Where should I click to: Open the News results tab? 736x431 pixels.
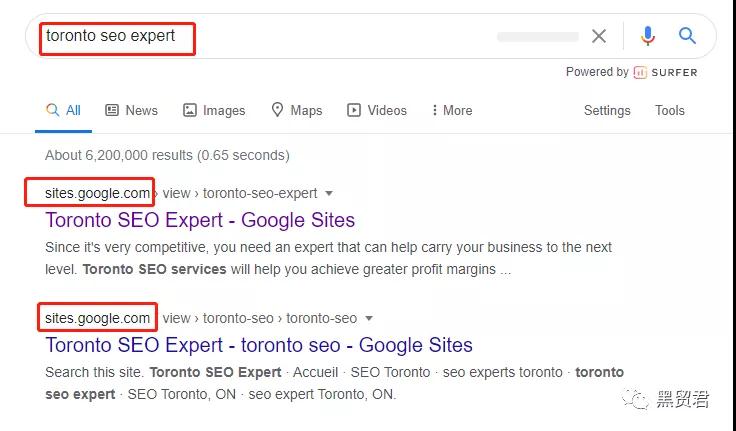pyautogui.click(x=131, y=110)
